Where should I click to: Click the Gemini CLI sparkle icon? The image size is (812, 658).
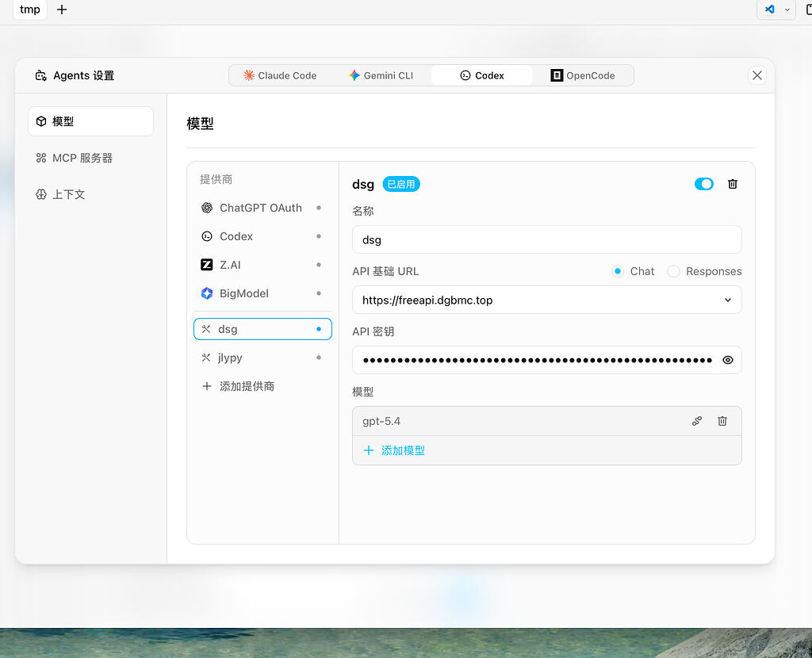point(354,75)
